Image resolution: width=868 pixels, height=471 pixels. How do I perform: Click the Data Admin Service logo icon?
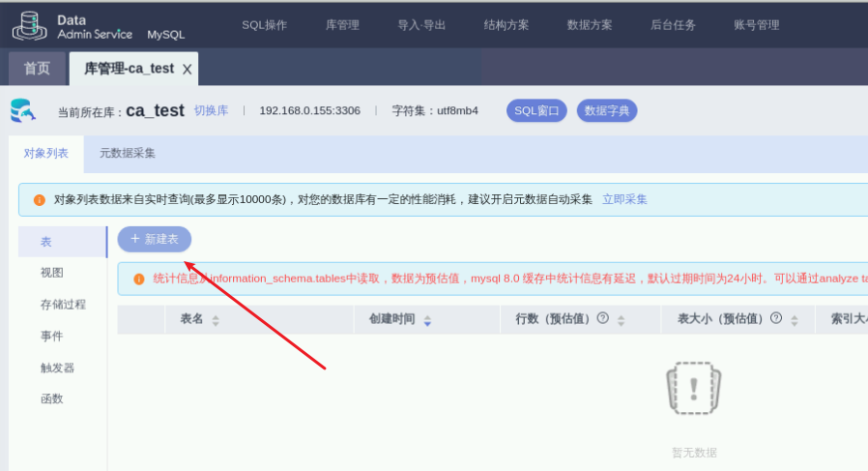click(x=30, y=26)
